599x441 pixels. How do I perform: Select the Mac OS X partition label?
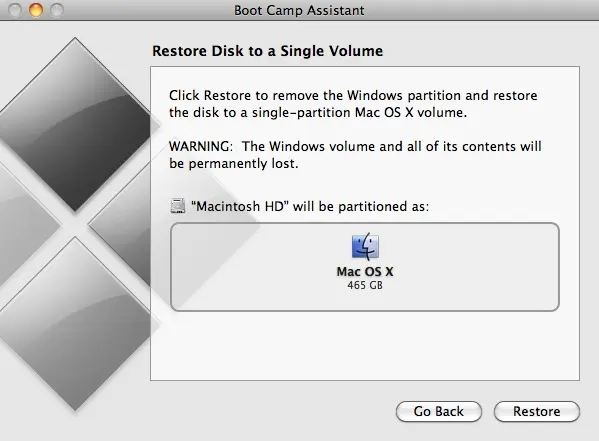365,272
